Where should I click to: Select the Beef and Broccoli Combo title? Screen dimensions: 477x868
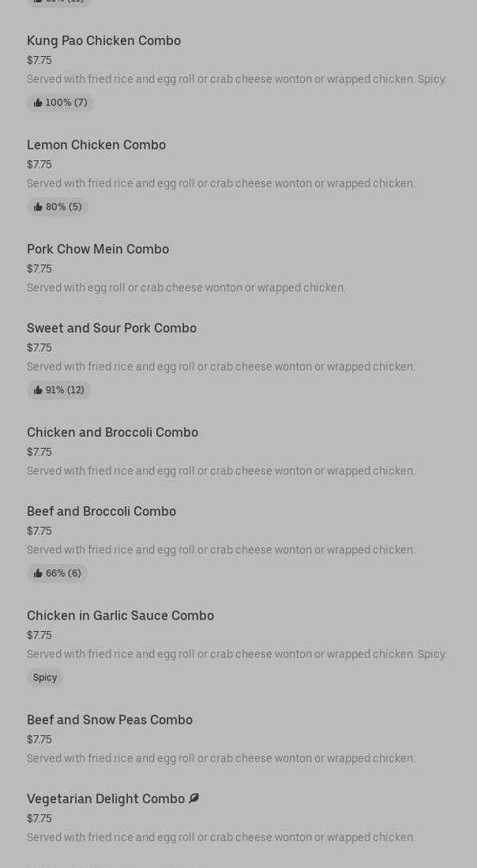[x=101, y=511]
